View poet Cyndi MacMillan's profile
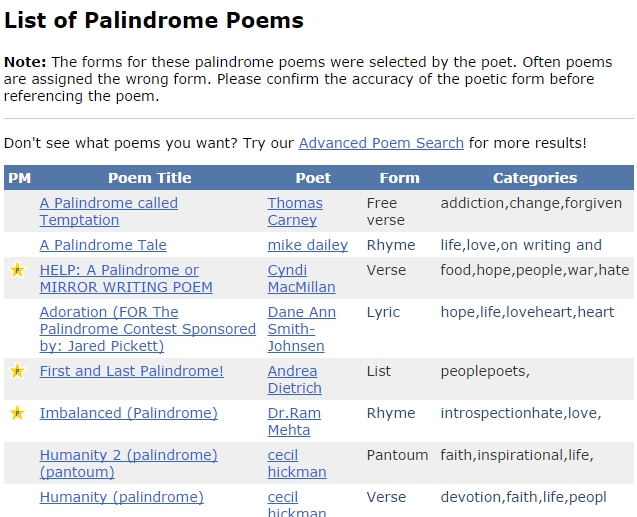Screen dimensions: 637x517 301,278
